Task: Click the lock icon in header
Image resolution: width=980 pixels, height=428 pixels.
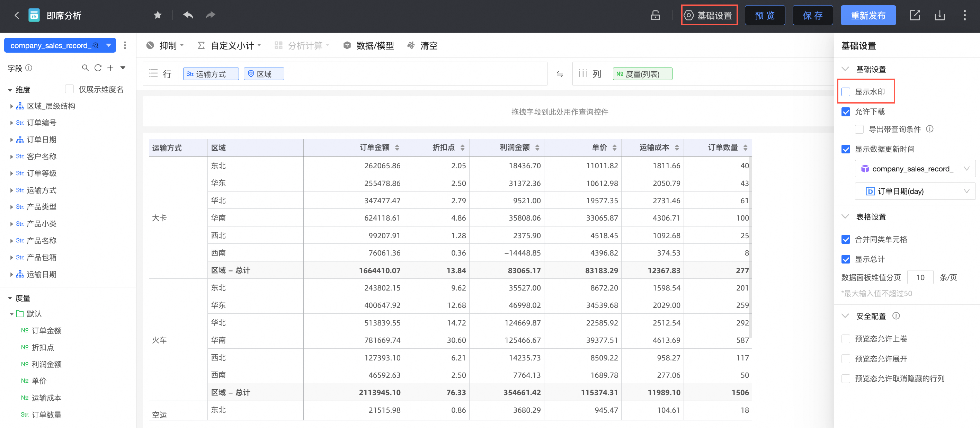Action: pyautogui.click(x=655, y=15)
